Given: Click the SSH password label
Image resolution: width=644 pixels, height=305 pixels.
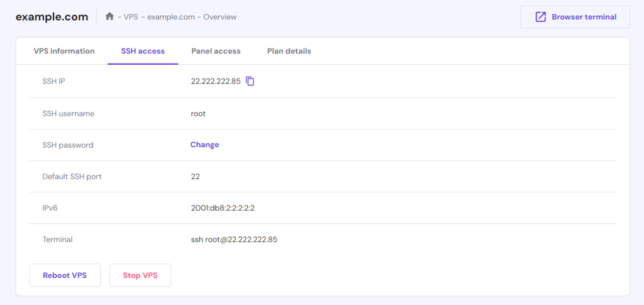Looking at the screenshot, I should 68,145.
